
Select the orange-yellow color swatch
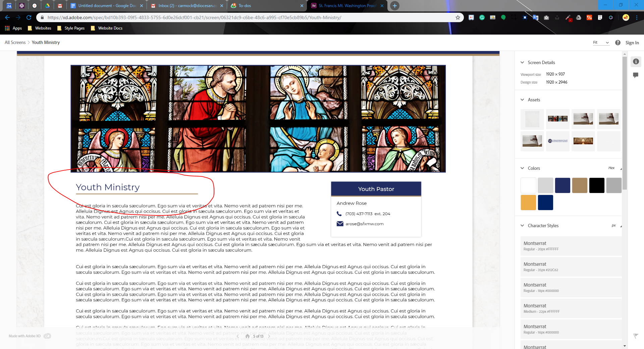tap(528, 203)
